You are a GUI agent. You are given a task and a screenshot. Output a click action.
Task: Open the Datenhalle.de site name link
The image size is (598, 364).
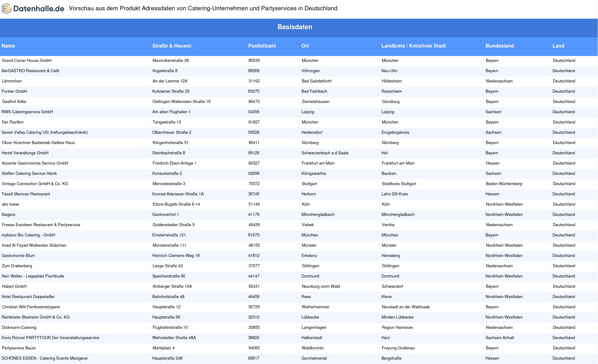[39, 9]
